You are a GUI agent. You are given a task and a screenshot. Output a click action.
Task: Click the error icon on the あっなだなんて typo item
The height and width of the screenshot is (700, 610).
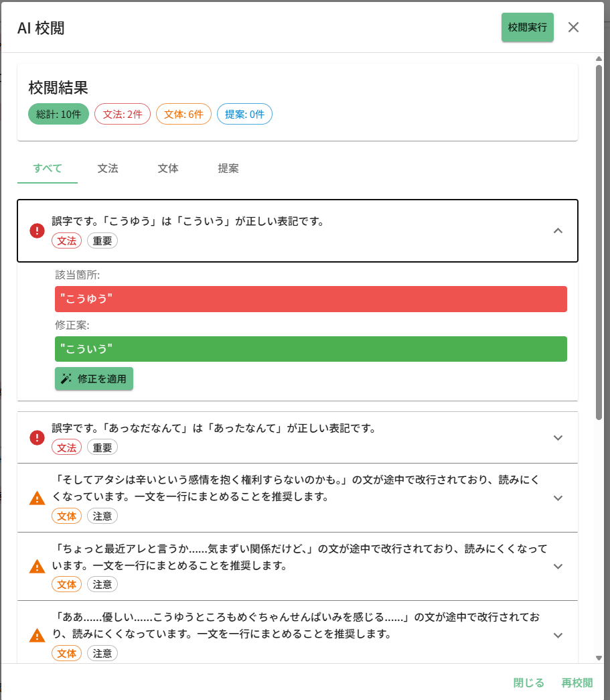[x=37, y=437]
